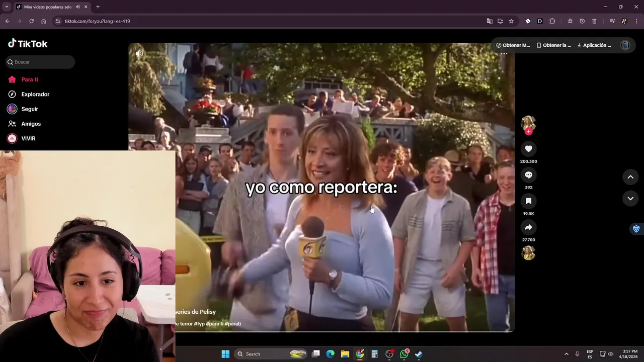Open the Para ti feed

point(23,79)
